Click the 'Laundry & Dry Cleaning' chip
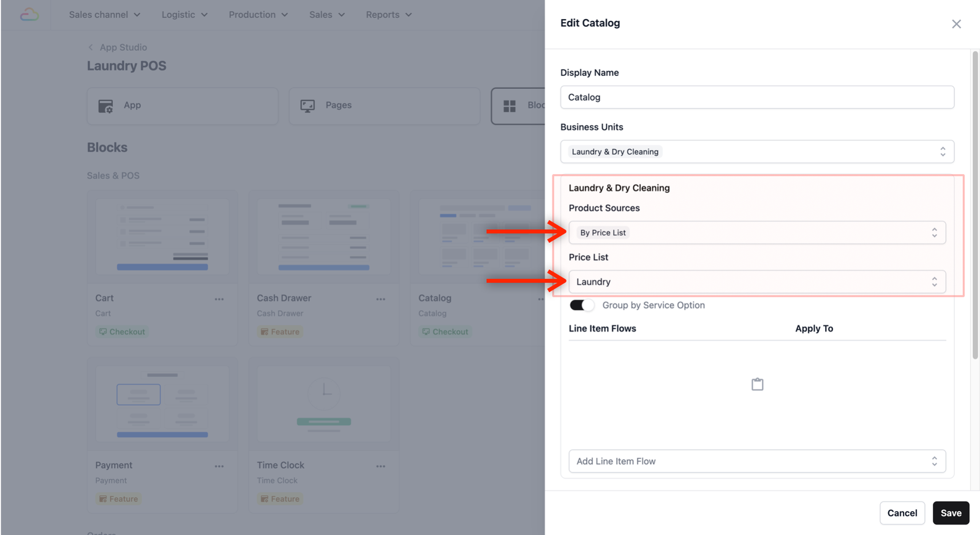The height and width of the screenshot is (535, 980). click(615, 152)
